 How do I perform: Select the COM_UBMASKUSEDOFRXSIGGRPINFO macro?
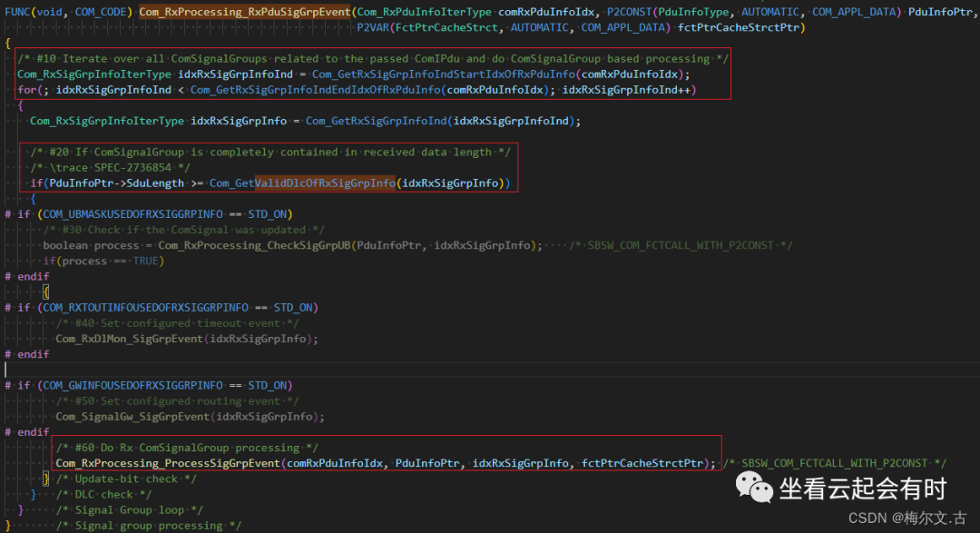(132, 214)
